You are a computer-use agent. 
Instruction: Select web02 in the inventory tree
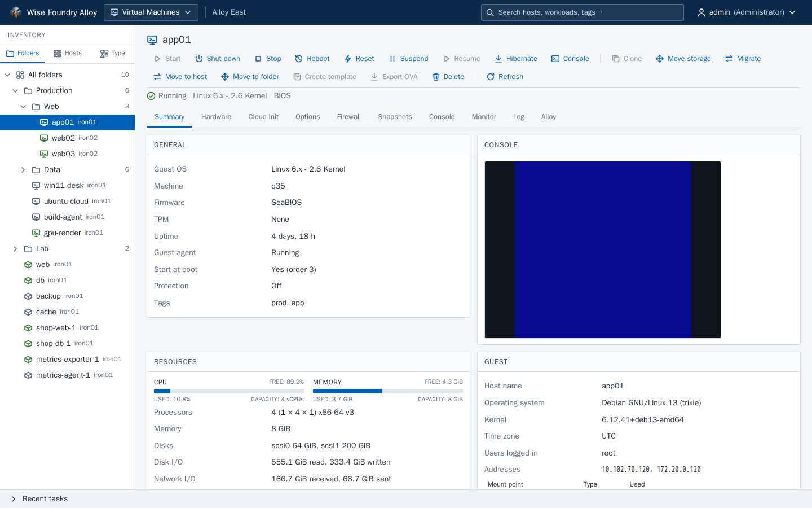pyautogui.click(x=68, y=138)
